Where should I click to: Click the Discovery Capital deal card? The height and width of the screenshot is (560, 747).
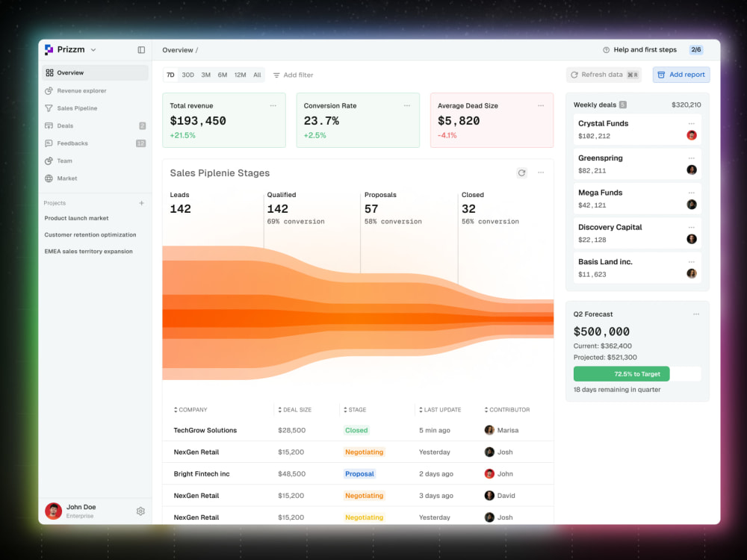[x=637, y=233]
